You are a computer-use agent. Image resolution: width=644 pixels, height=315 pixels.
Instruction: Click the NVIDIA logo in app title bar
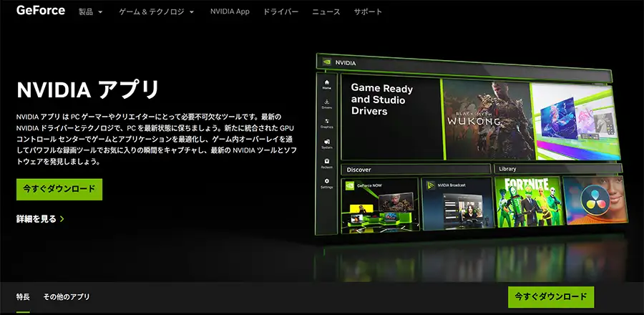point(327,62)
